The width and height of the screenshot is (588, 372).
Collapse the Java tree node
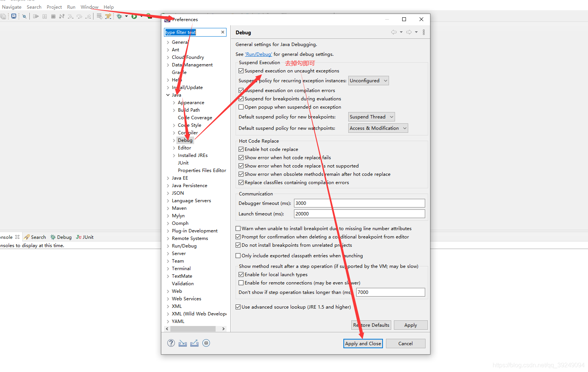point(168,95)
